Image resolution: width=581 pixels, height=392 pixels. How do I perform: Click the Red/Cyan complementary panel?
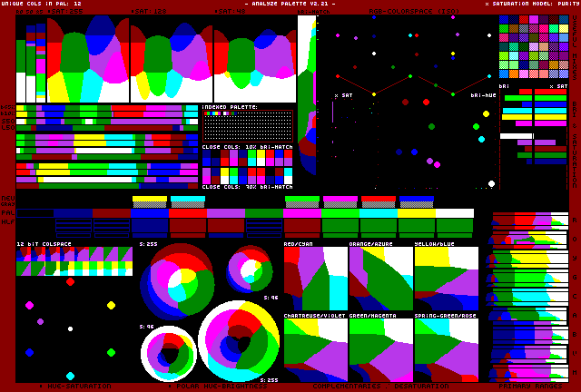click(x=315, y=280)
